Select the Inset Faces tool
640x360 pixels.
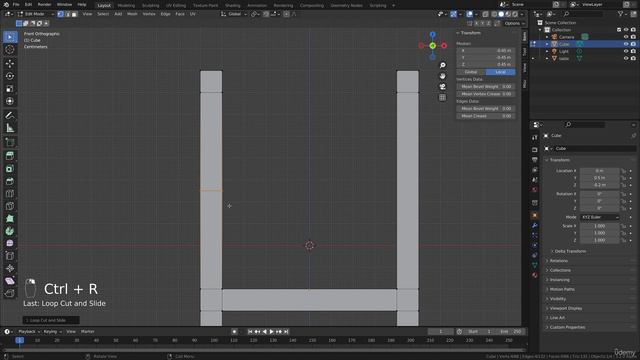10,169
